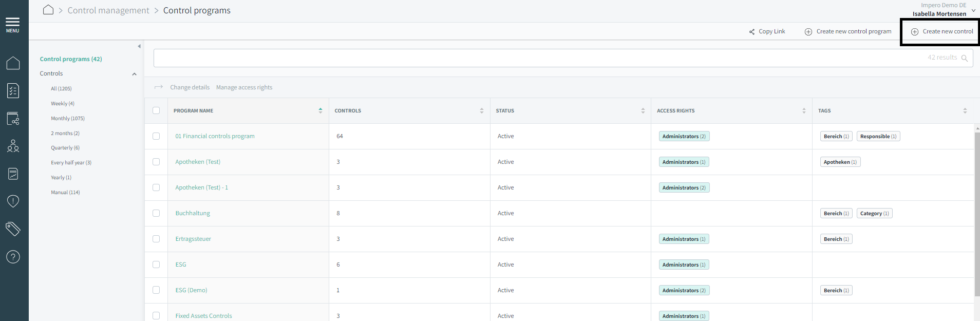Sort by Tags column arrows
The width and height of the screenshot is (980, 321).
click(x=965, y=110)
